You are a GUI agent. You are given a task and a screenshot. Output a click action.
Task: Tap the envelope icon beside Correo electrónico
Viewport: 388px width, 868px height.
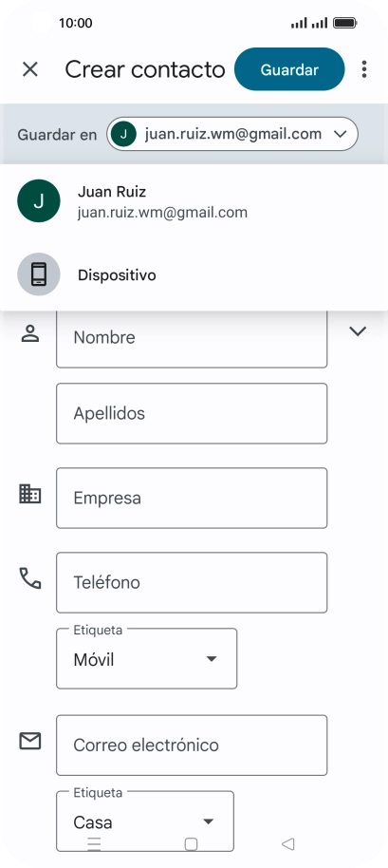click(29, 741)
